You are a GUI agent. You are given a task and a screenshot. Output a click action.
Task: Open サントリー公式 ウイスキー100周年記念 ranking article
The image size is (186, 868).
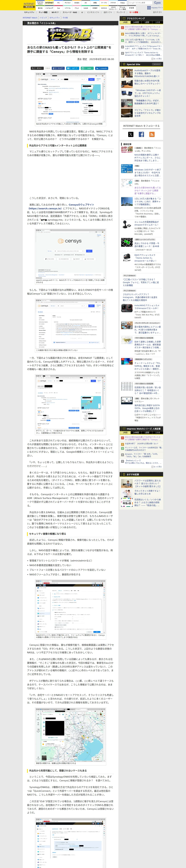point(143,449)
